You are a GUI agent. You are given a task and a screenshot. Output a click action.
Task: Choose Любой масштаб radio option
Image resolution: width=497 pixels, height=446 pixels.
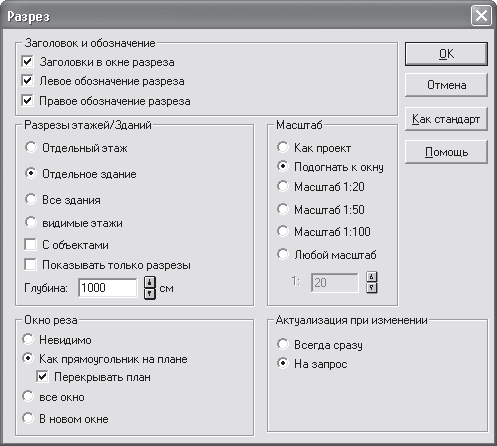point(283,255)
